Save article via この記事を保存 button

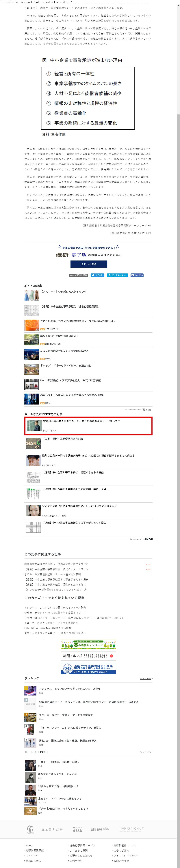[79, 275]
